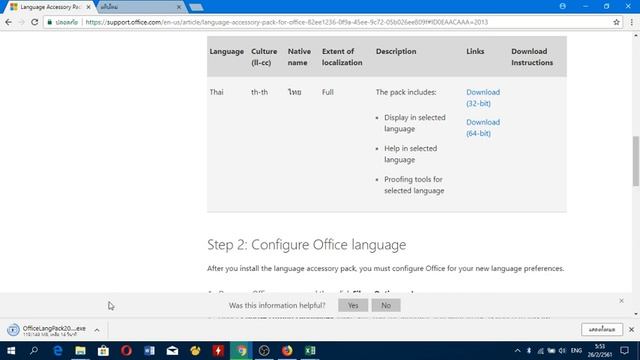This screenshot has width=640, height=360.
Task: Select the th-th culture code cell
Action: click(259, 92)
